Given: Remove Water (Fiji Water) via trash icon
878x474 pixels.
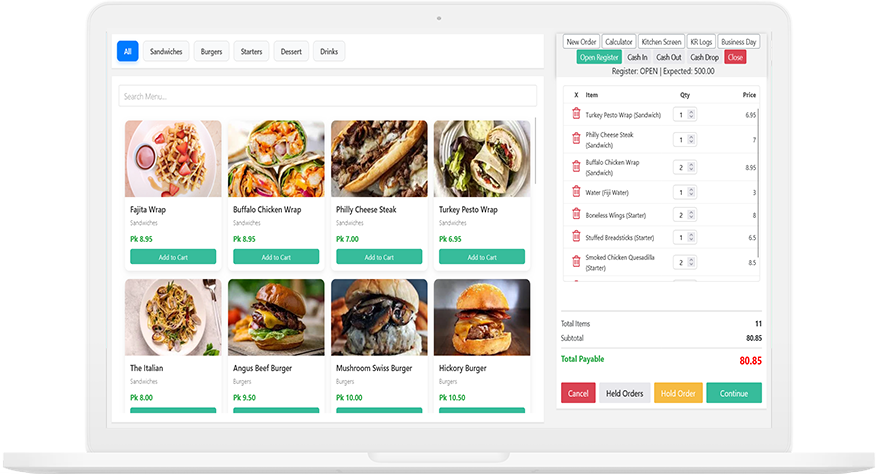Looking at the screenshot, I should pyautogui.click(x=576, y=192).
